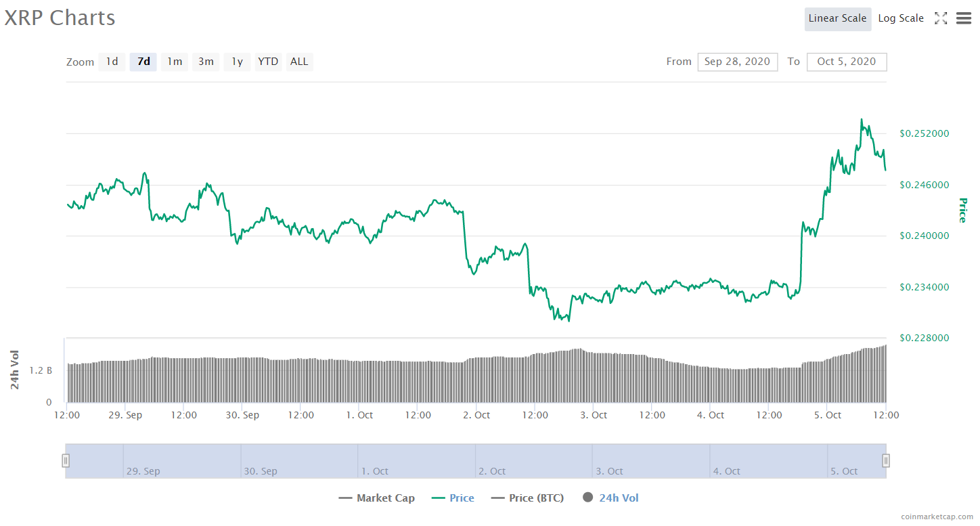The height and width of the screenshot is (526, 980).
Task: Click the XRP Charts heading
Action: (x=60, y=18)
